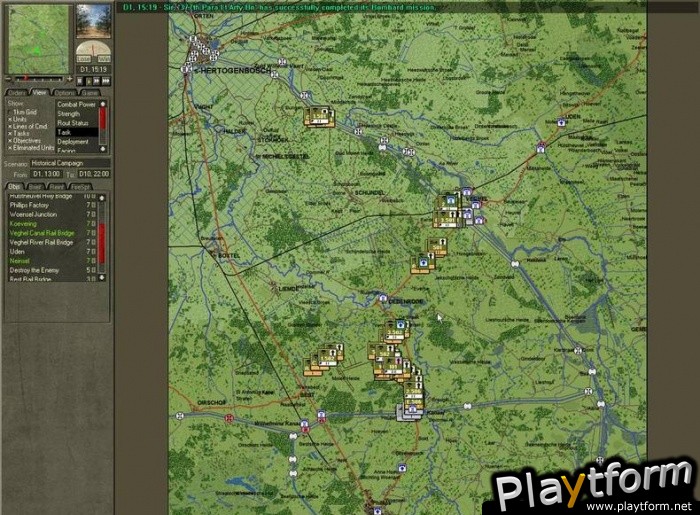
Task: Toggle Eliminated Units checkbox
Action: tap(10, 148)
